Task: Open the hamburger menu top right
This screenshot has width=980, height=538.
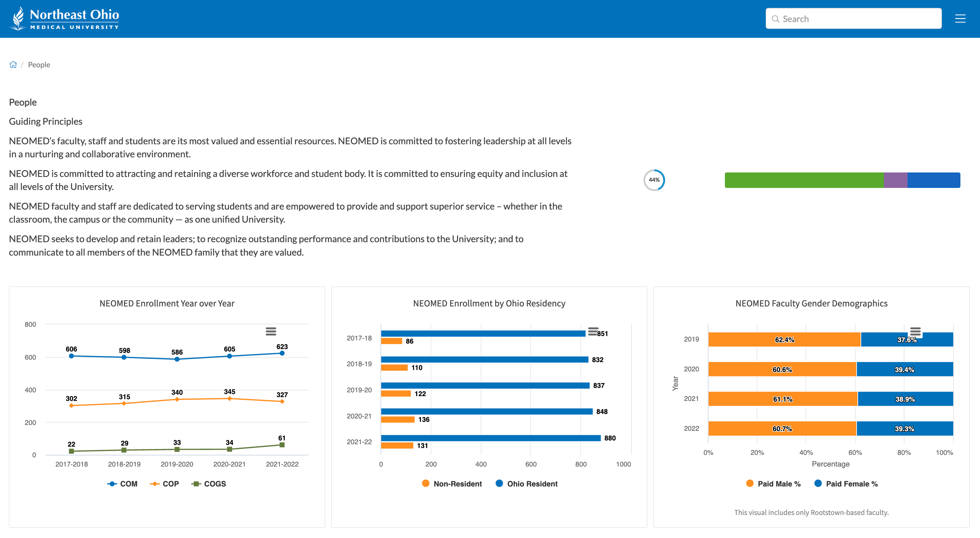Action: coord(960,18)
